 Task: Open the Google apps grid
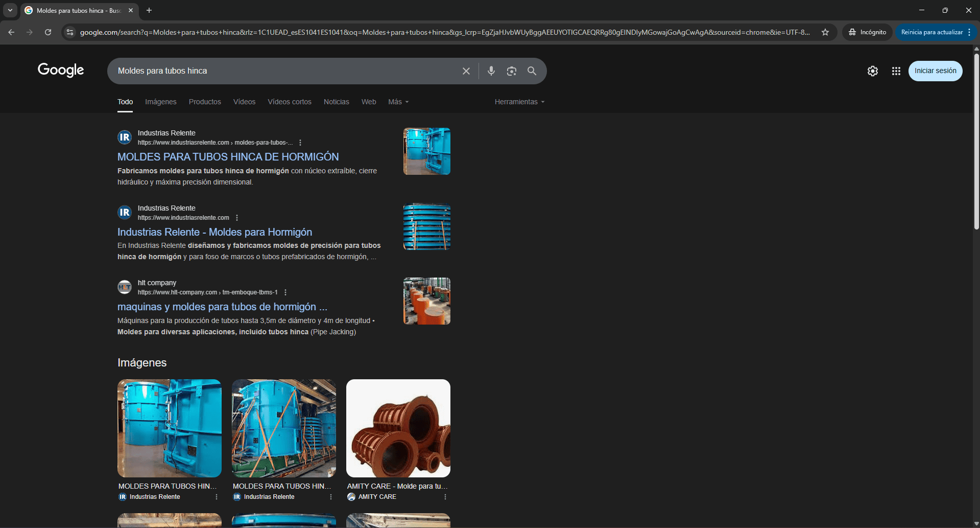pyautogui.click(x=896, y=71)
